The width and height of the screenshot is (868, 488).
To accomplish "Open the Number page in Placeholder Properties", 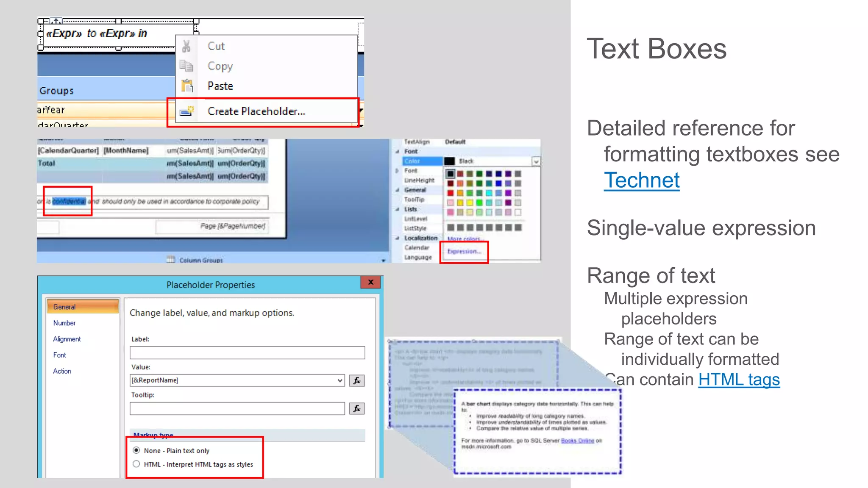I will pos(64,323).
